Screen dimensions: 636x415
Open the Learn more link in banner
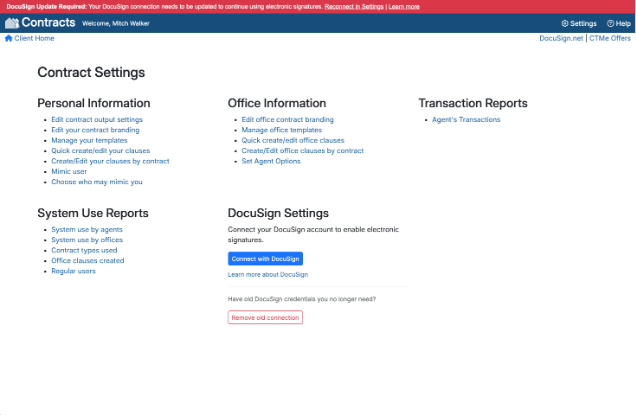pos(404,6)
